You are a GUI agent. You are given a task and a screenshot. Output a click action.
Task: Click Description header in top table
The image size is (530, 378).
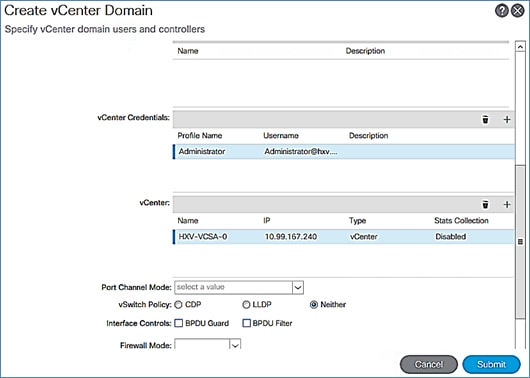365,51
